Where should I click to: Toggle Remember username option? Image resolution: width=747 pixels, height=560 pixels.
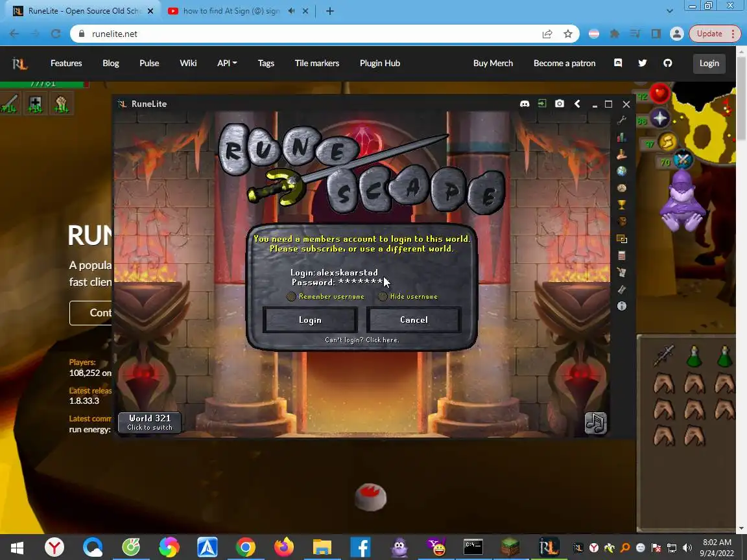[325, 296]
